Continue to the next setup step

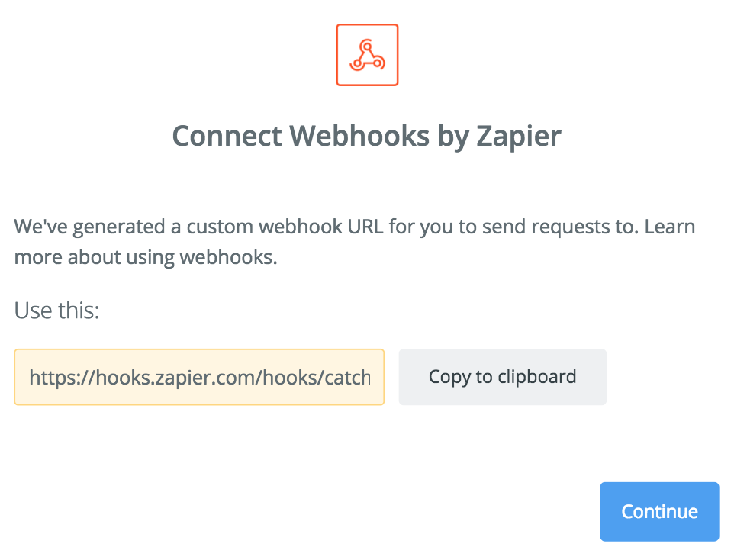pyautogui.click(x=659, y=511)
